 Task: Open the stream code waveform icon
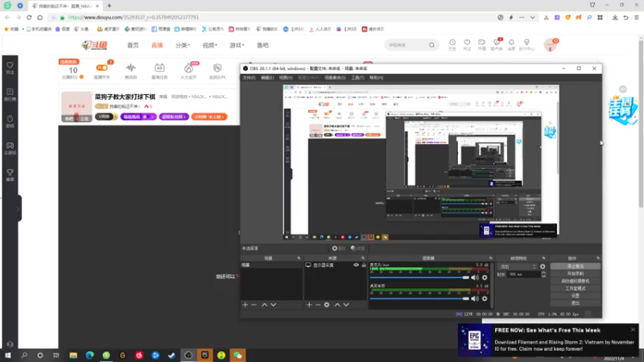(x=130, y=71)
